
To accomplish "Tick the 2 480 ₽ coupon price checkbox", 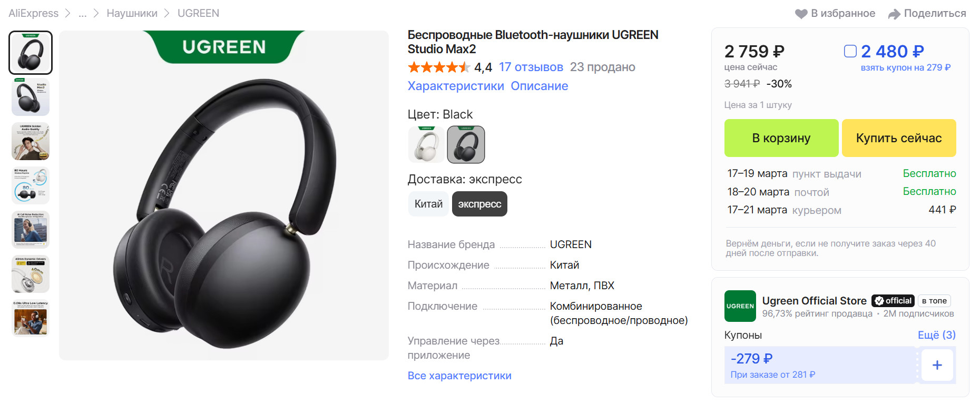I will [850, 51].
